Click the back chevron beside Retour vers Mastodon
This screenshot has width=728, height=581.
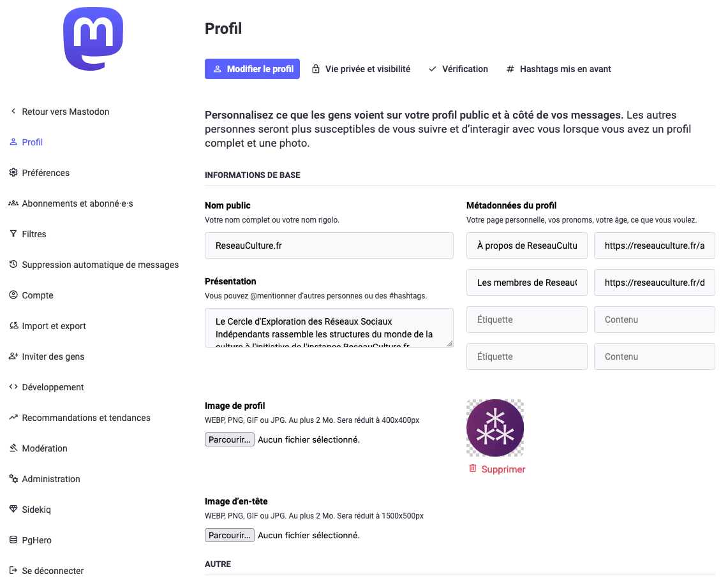13,112
